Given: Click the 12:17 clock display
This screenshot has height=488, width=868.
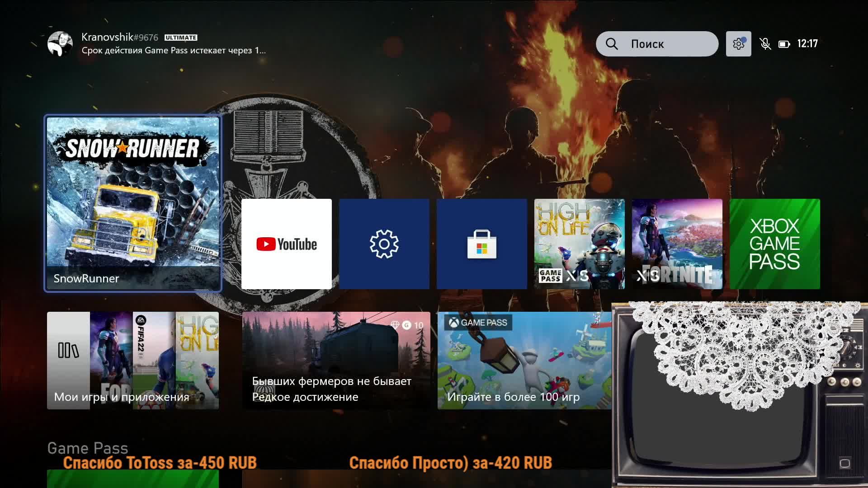Looking at the screenshot, I should [x=807, y=44].
